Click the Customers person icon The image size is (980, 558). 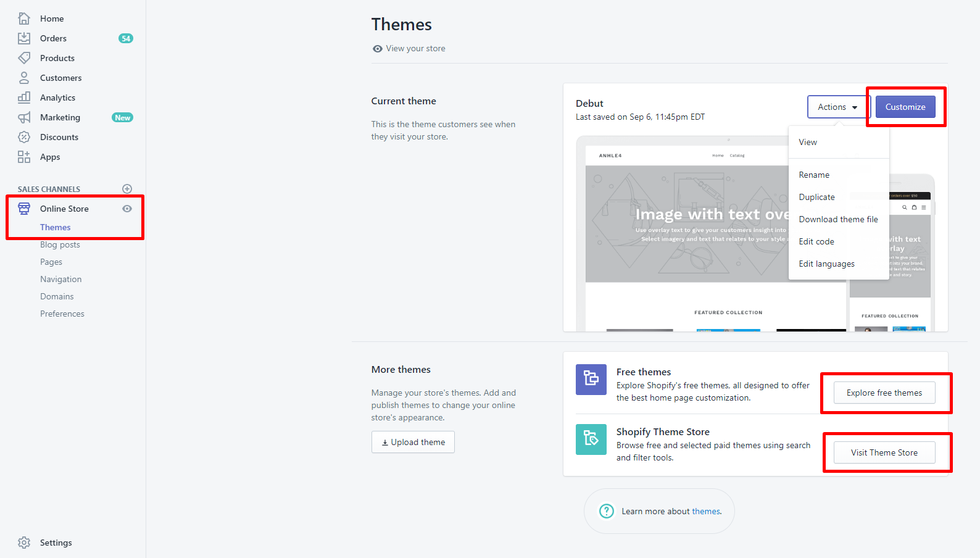(24, 78)
